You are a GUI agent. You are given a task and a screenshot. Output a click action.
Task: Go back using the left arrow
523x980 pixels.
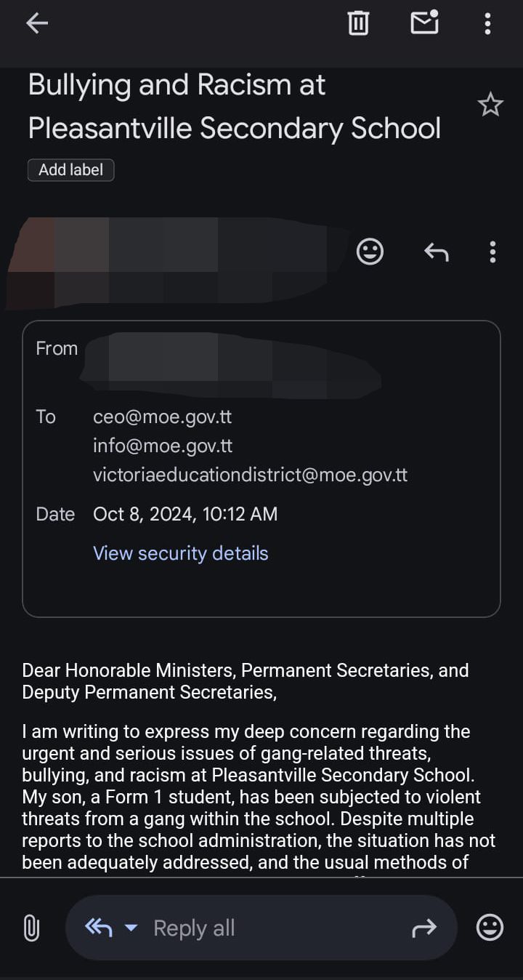[37, 23]
